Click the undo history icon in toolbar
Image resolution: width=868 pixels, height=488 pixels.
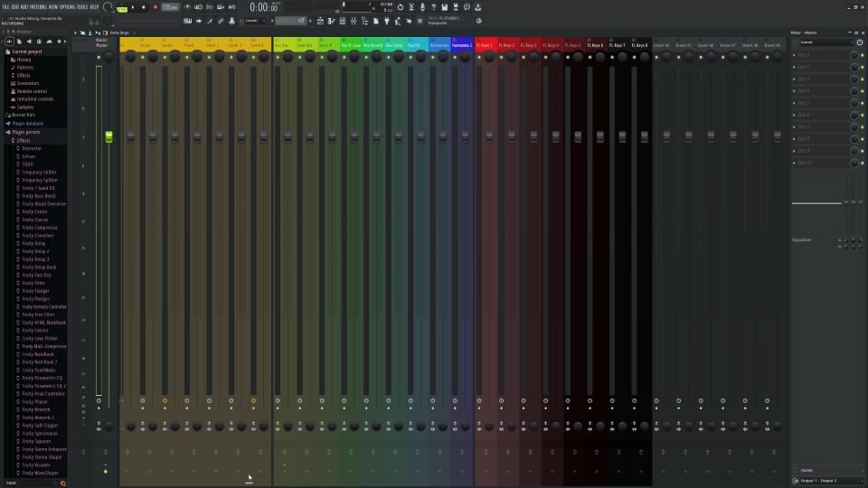tap(401, 7)
